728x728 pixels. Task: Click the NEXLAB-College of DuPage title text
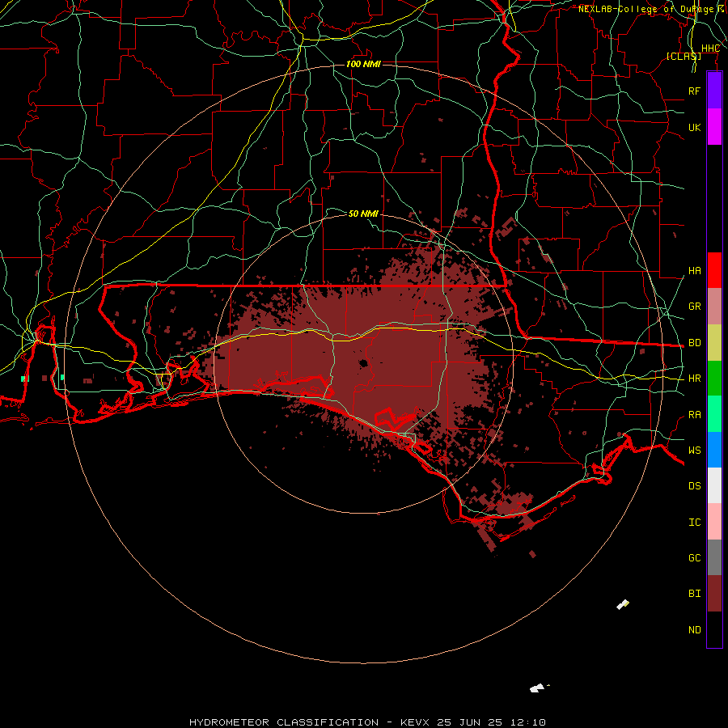pos(645,9)
